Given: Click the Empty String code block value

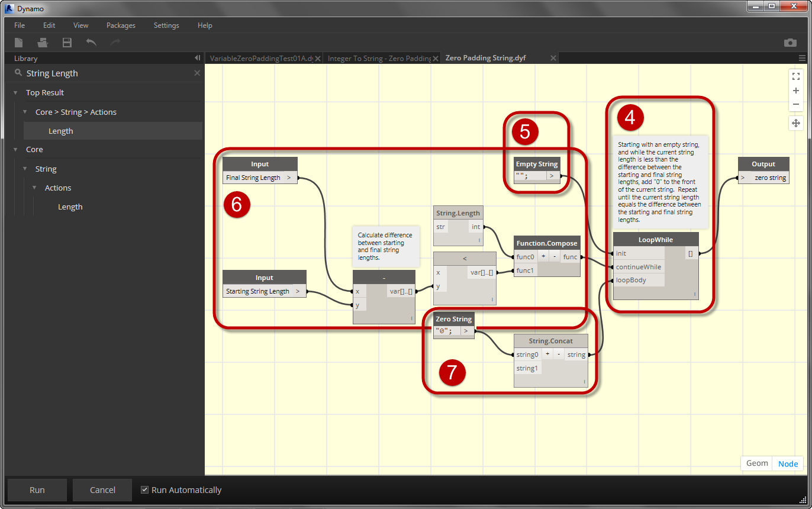Looking at the screenshot, I should point(529,176).
